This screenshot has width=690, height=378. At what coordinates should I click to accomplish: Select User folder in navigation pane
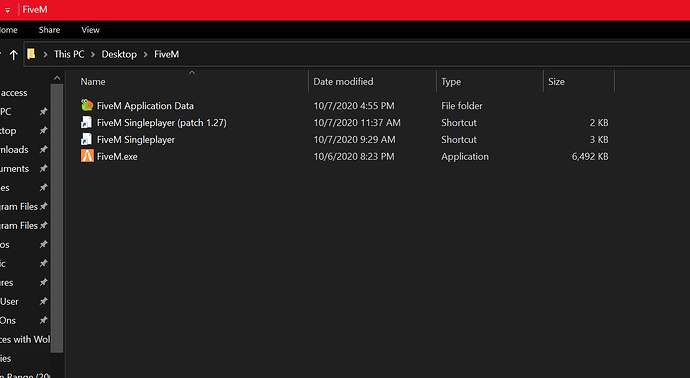pos(9,301)
